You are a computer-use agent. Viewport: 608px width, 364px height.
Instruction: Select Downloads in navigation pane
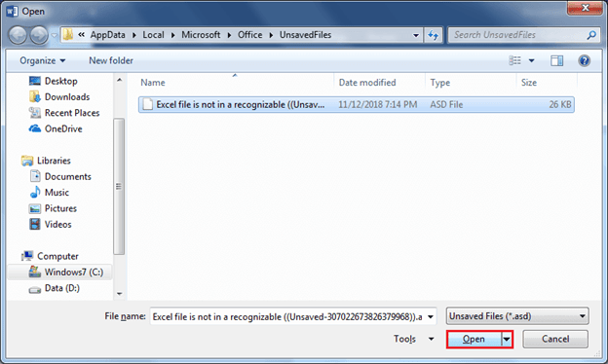(x=67, y=96)
